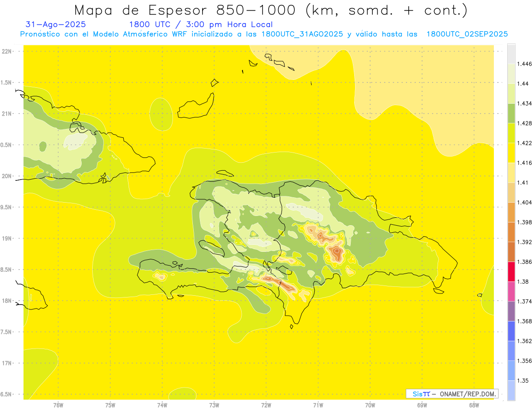Select the pale yellow swatch between 1.41 and 1.416
The image size is (532, 411).
coord(511,172)
